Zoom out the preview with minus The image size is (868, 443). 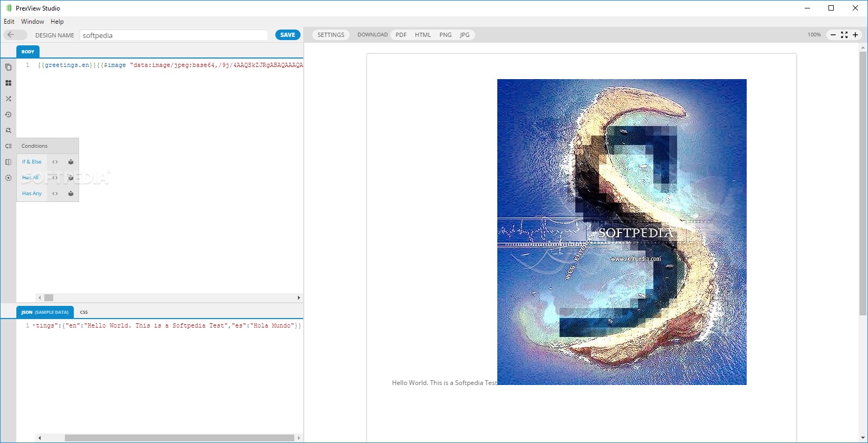pos(833,35)
